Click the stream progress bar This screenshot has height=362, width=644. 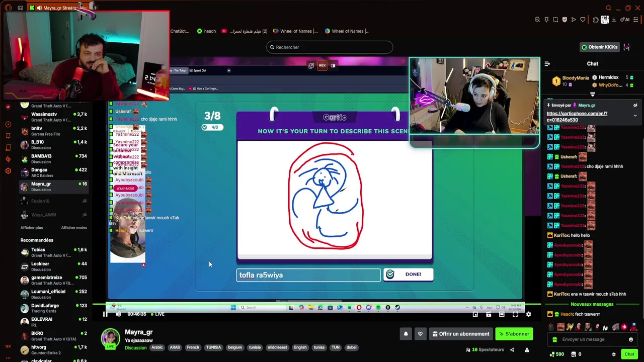316,304
